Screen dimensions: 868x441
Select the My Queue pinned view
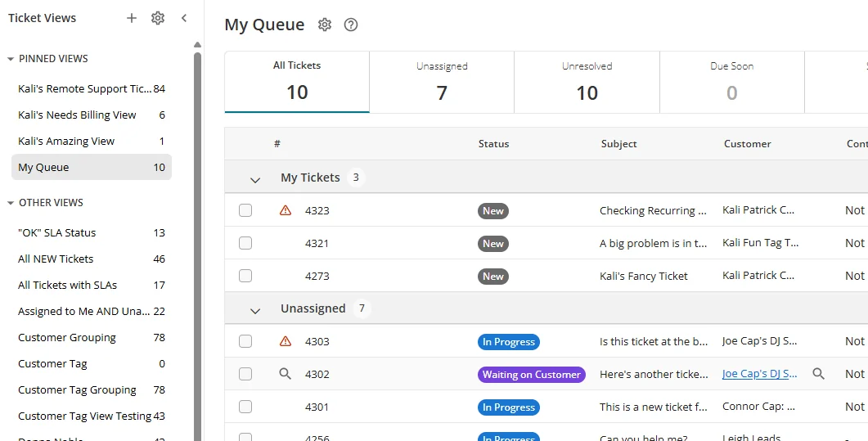[x=92, y=167]
